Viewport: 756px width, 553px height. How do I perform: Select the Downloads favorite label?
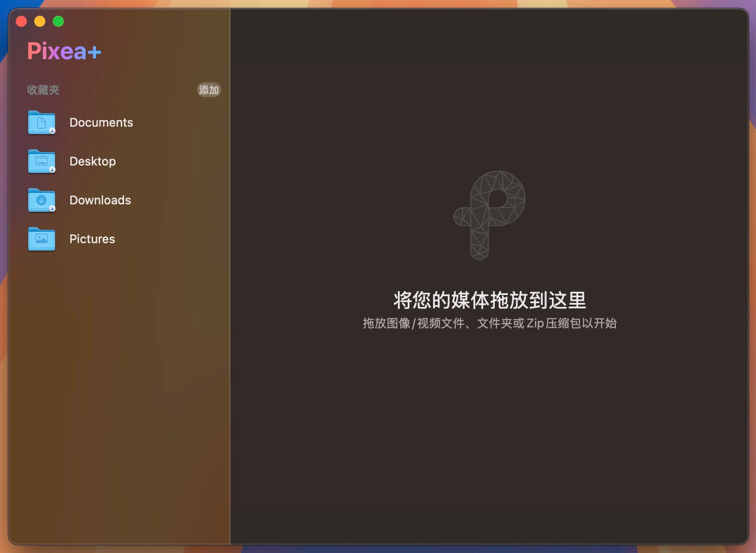tap(100, 200)
